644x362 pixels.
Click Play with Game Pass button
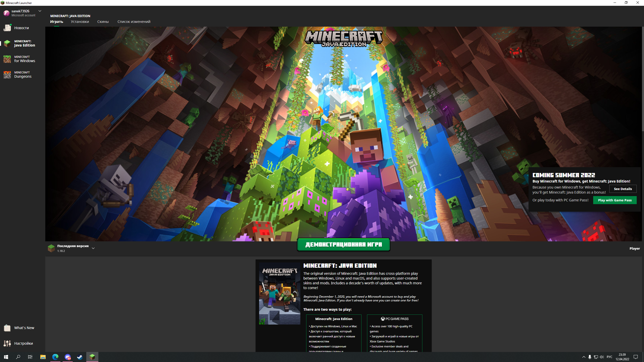pos(615,200)
